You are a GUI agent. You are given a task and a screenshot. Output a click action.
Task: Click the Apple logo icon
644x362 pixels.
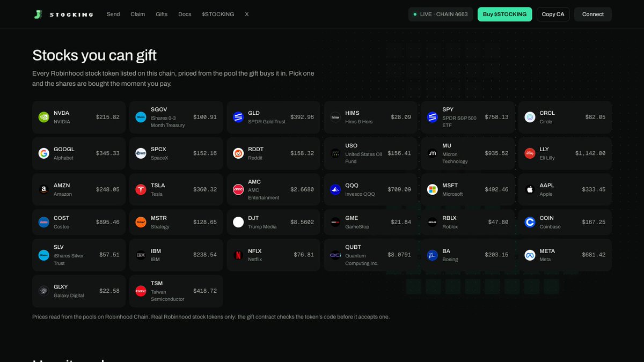pos(530,189)
